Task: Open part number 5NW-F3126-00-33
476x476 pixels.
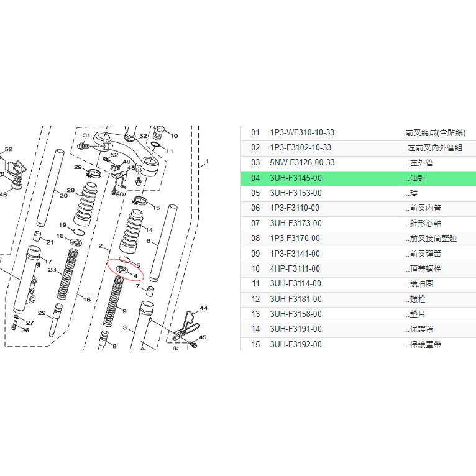Action: 302,163
